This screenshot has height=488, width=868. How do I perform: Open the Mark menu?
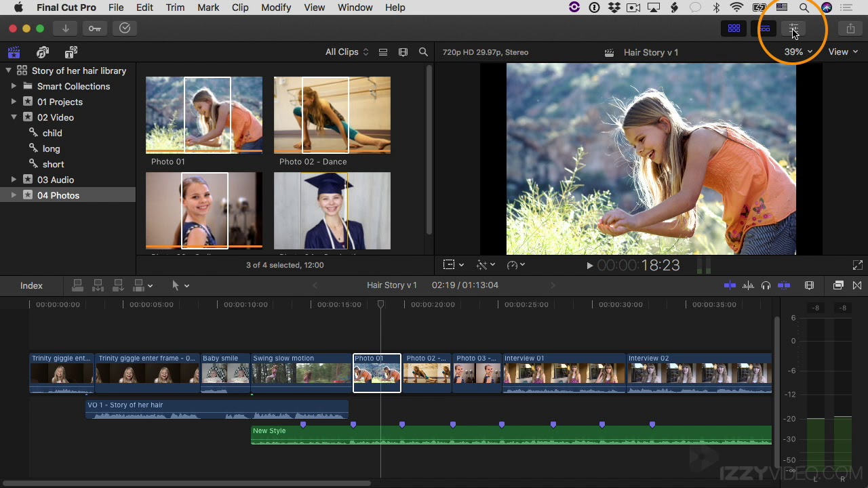pyautogui.click(x=208, y=7)
